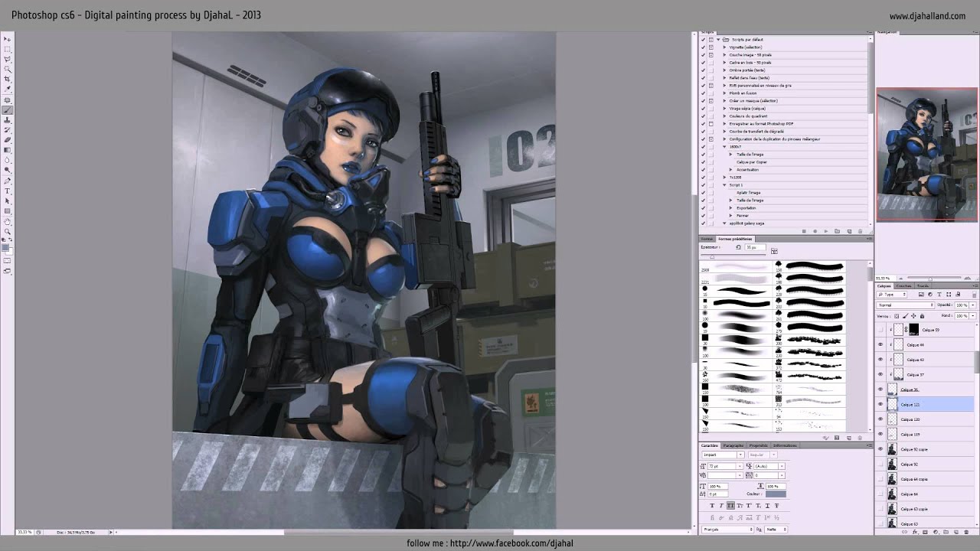Click trash icon in Scripts panel footer

(x=860, y=231)
